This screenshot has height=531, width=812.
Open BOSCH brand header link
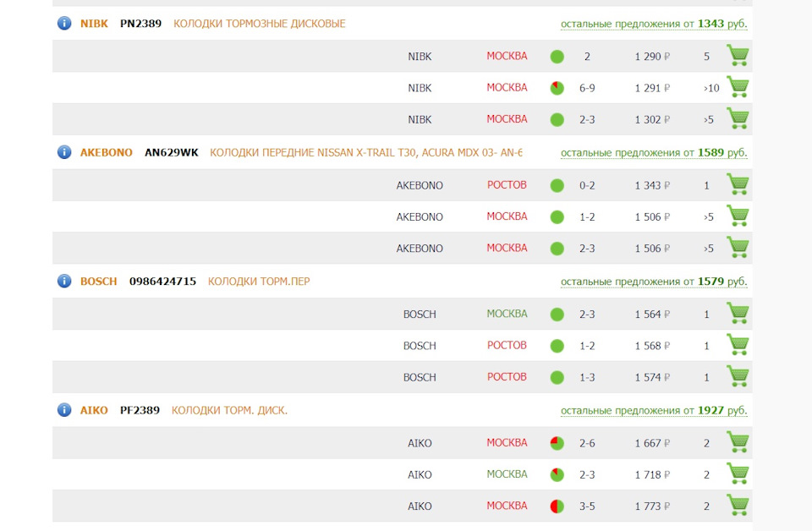(98, 281)
